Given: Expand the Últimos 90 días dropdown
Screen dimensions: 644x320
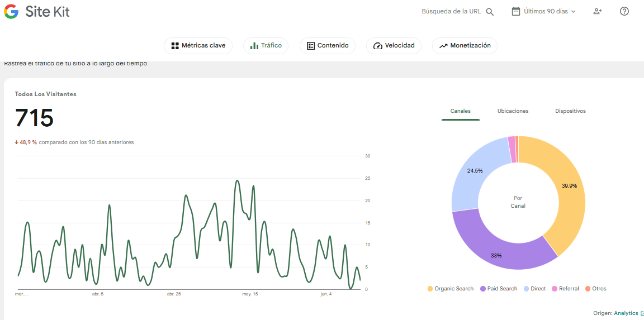Looking at the screenshot, I should tap(544, 12).
